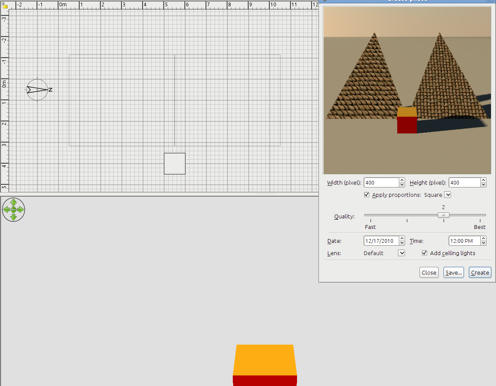496x386 pixels.
Task: Click the right arrow of 3D navigation pad
Action: tap(20, 210)
